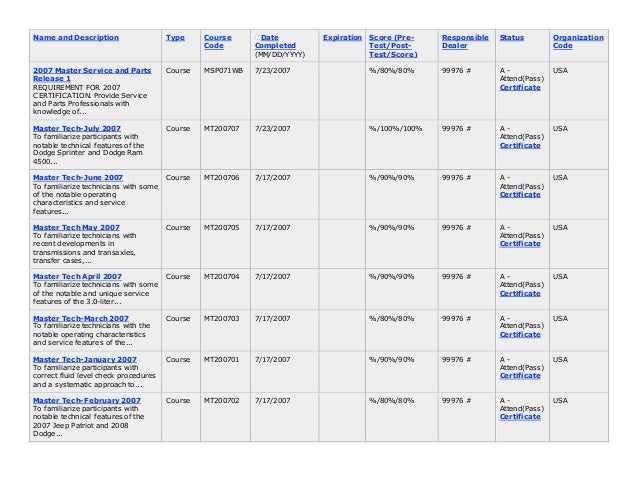Sort by Responsible Dealer column header
This screenshot has height=493, width=638.
pos(465,41)
